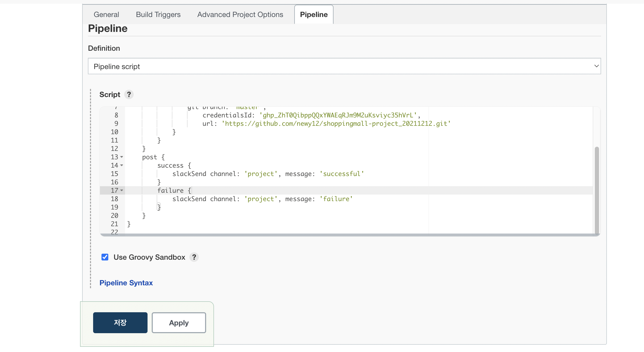Screen dimensions: 644x352
Task: Click the script editor vertical scrollbar
Action: click(x=597, y=190)
